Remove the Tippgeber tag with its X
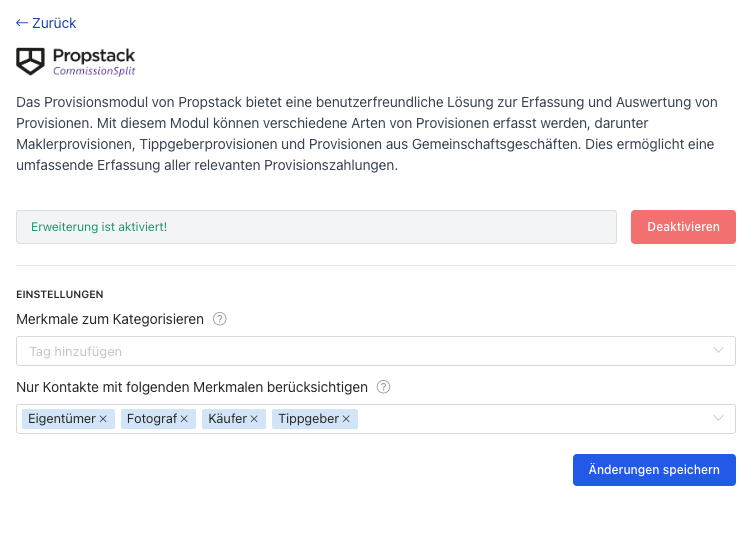Viewport: 753px width, 544px height. point(346,419)
